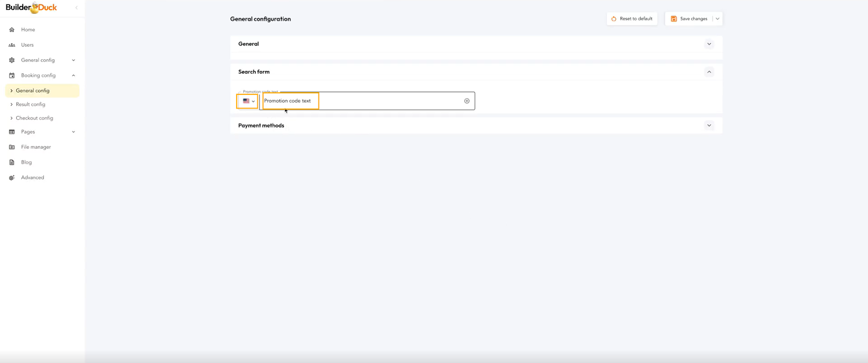This screenshot has width=868, height=363.
Task: Collapse the Booking config sidebar menu
Action: pos(73,75)
